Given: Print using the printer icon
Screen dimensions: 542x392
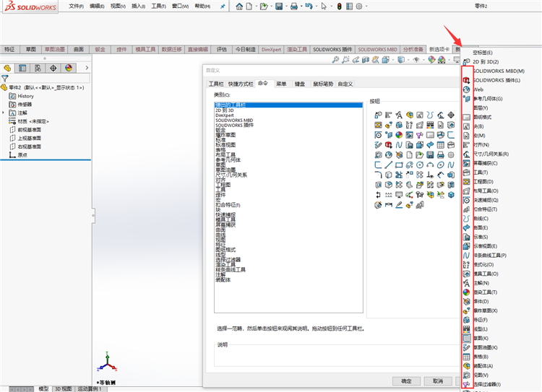Looking at the screenshot, I should tap(294, 6).
